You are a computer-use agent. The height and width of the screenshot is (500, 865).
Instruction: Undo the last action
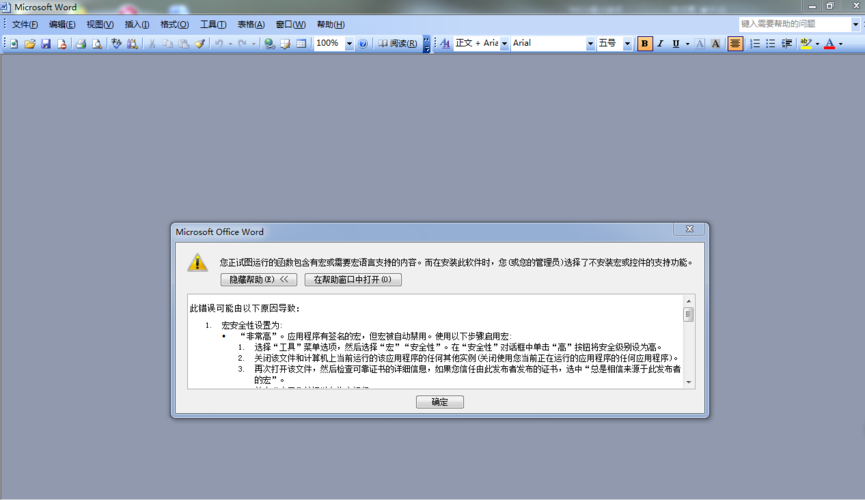point(219,44)
